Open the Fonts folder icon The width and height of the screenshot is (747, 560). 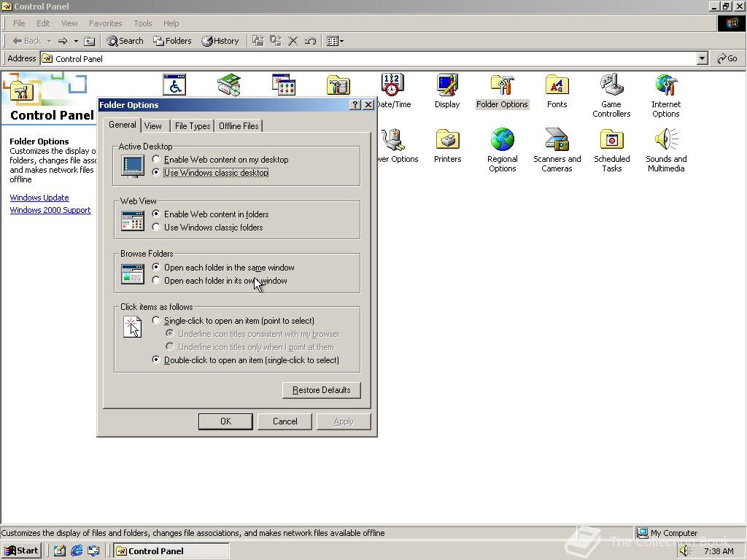557,90
